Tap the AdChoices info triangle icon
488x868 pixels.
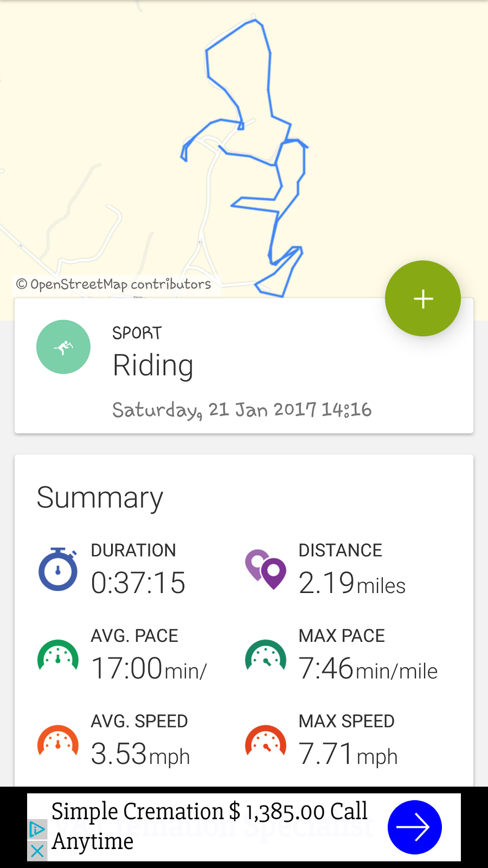[37, 829]
